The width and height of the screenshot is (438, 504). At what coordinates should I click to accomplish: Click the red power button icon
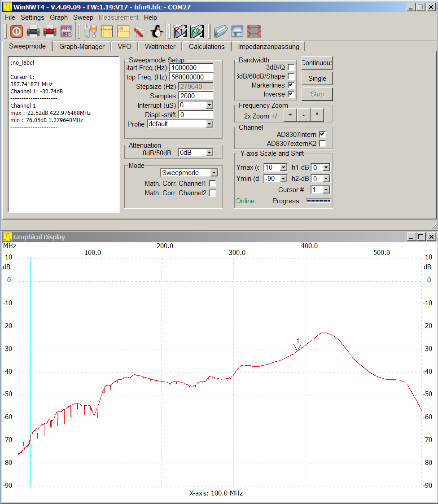pos(17,31)
